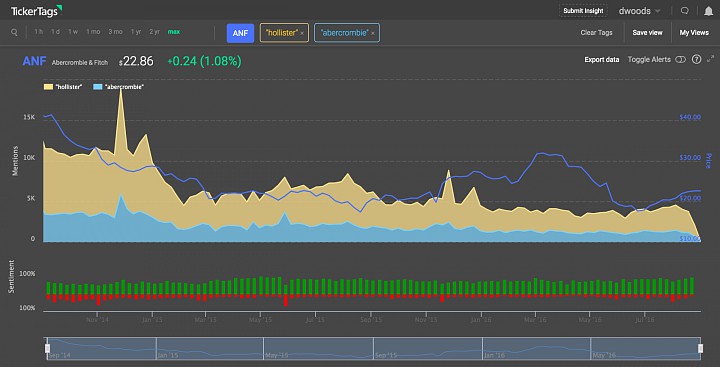Click the Mar '16 x-axis label
Image resolution: width=720 pixels, height=367 pixels.
coord(535,319)
